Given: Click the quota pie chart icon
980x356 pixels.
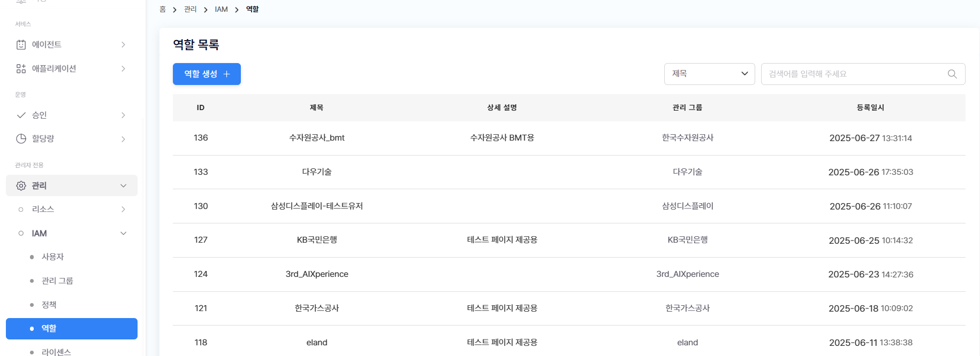Looking at the screenshot, I should (21, 139).
